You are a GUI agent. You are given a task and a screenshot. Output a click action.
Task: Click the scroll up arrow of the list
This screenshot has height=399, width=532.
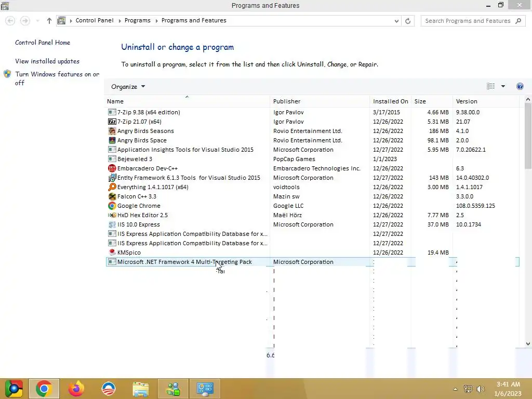528,99
